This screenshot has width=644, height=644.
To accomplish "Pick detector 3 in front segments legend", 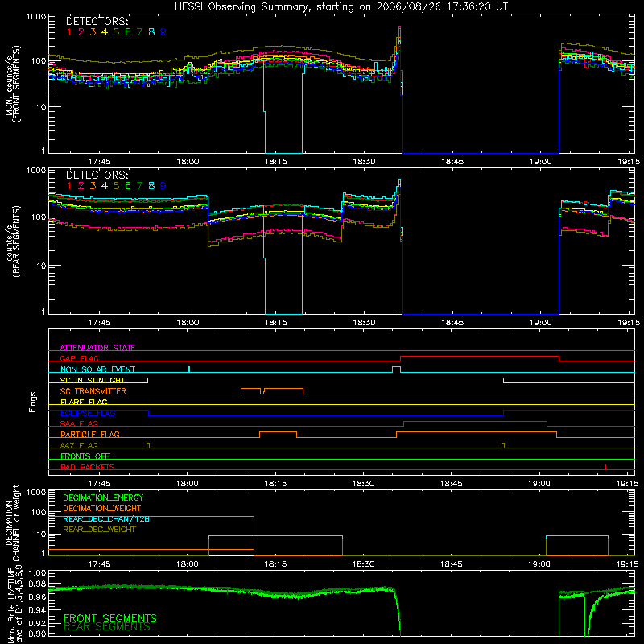I will click(x=93, y=32).
